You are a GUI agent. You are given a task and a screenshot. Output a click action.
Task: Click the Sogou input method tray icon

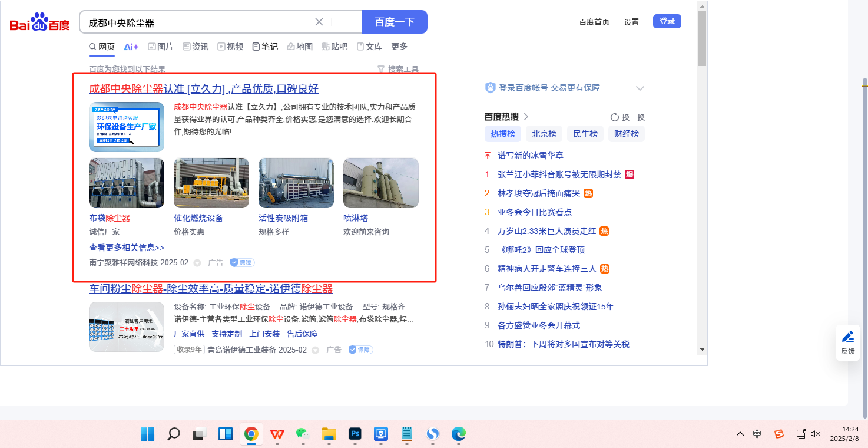(778, 434)
